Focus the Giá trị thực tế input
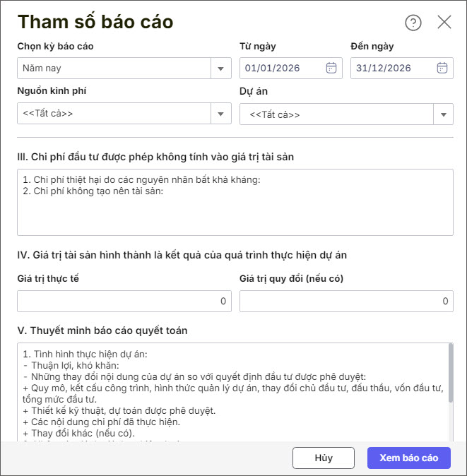Screen dimensions: 467x476 pos(124,302)
